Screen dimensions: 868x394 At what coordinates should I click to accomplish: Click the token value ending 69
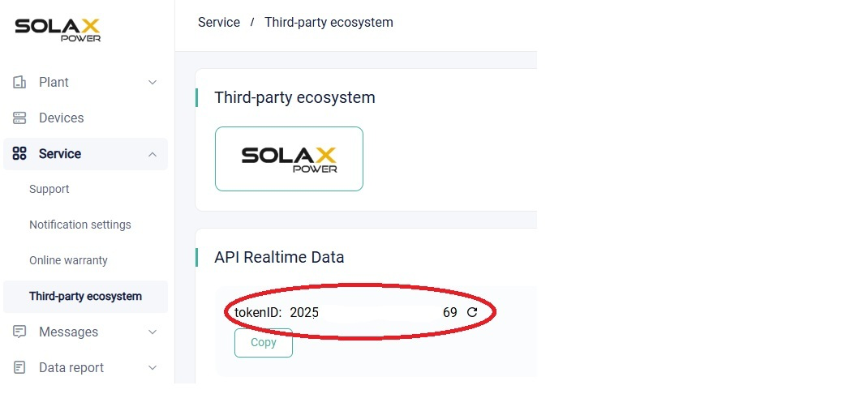(x=450, y=313)
